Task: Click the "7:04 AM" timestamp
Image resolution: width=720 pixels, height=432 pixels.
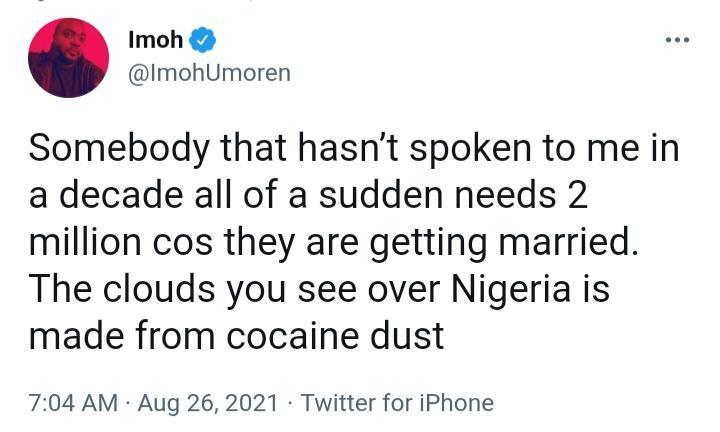Action: click(72, 403)
